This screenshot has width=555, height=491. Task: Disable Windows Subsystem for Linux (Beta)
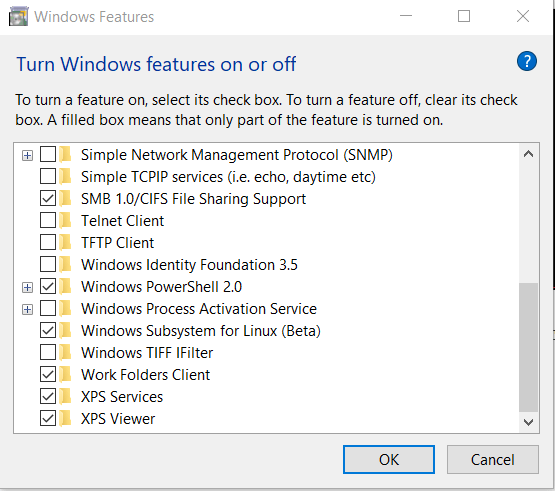pyautogui.click(x=48, y=330)
